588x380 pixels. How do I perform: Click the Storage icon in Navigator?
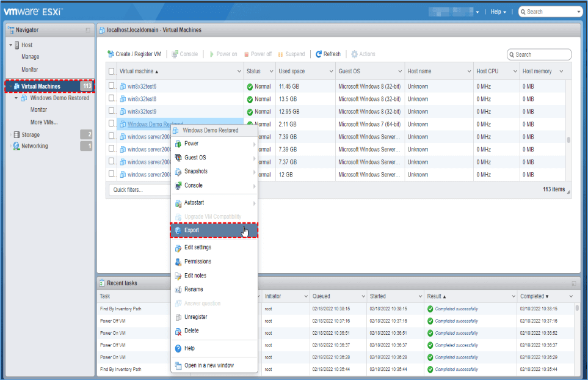tap(16, 135)
